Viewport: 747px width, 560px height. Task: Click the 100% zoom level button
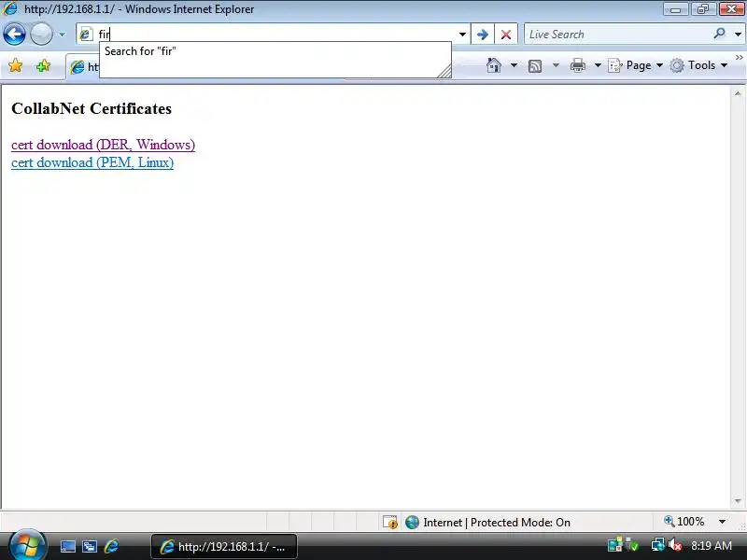point(684,522)
